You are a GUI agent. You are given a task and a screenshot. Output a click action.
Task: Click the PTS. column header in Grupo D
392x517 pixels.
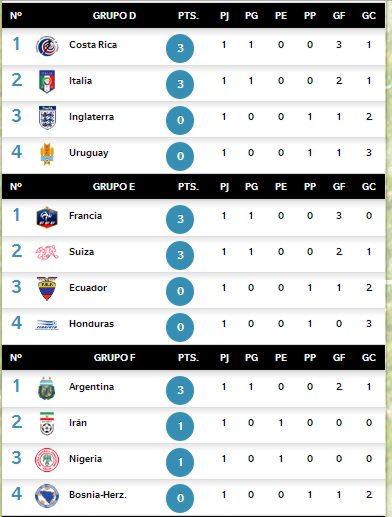pyautogui.click(x=188, y=16)
